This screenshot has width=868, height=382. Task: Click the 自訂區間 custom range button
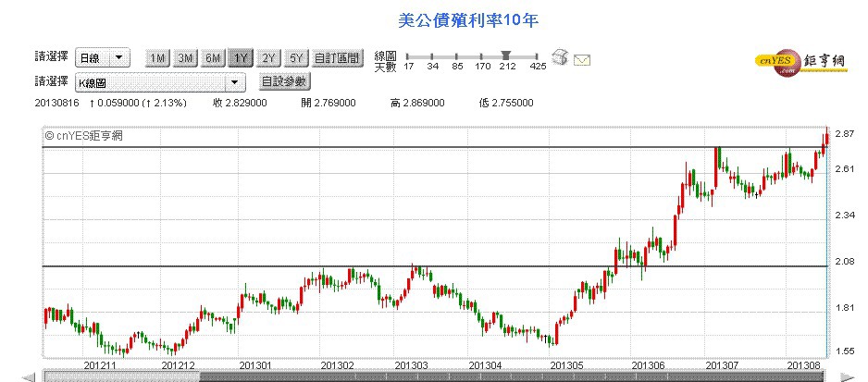click(337, 58)
